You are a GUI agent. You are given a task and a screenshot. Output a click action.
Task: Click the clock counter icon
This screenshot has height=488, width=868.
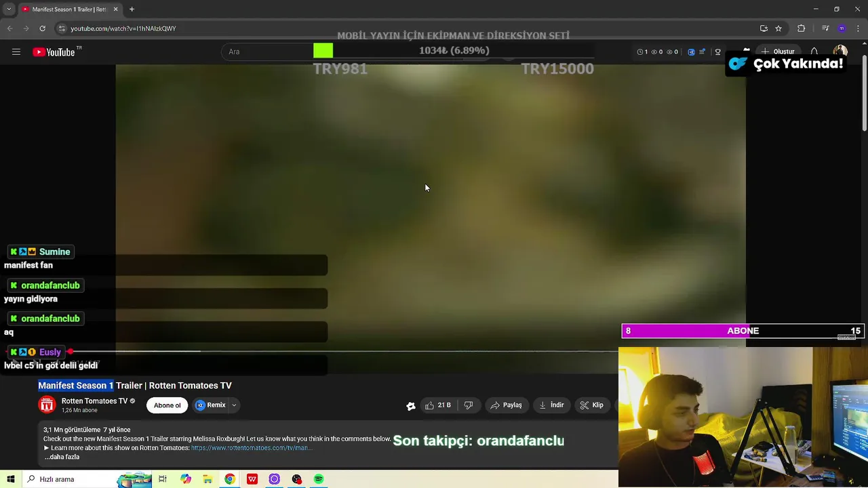pos(642,52)
